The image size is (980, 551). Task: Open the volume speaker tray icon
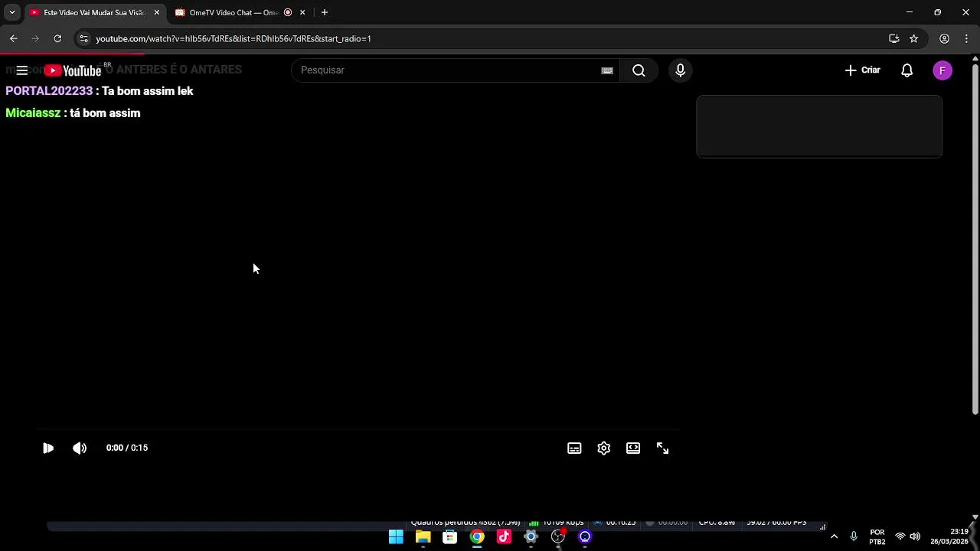915,536
